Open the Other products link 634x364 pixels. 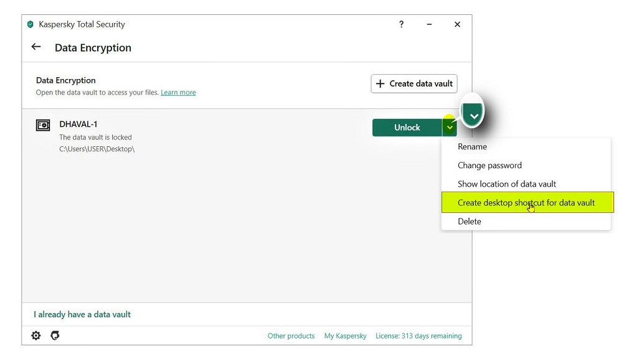click(x=291, y=336)
